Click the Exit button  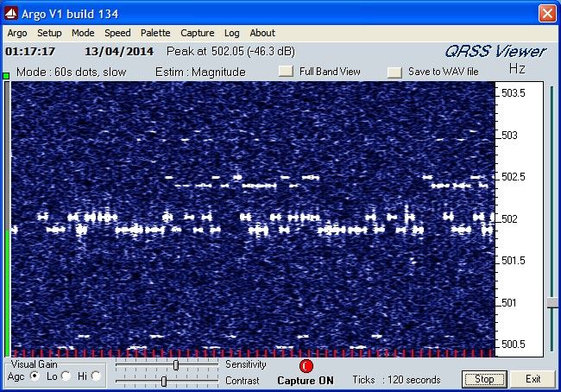click(x=533, y=379)
